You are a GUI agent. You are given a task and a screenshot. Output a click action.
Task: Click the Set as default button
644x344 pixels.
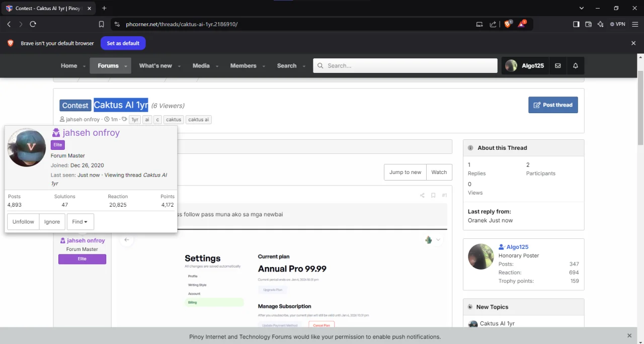[x=123, y=43]
